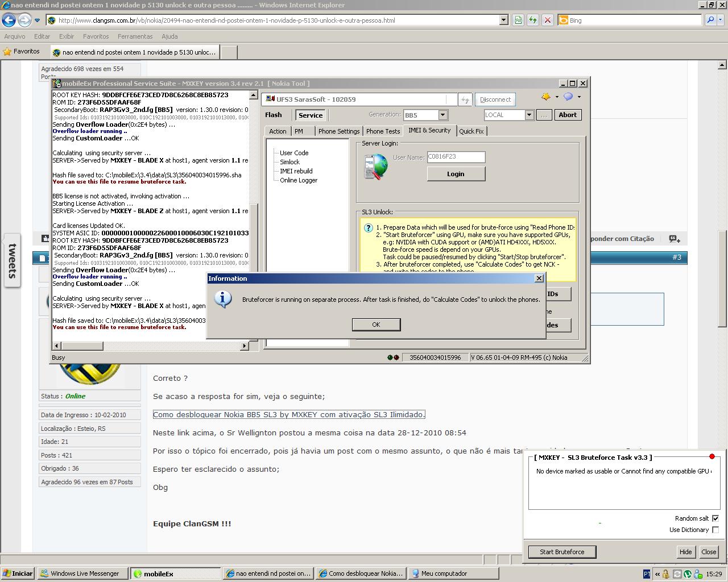Click the red X Stop loading icon

coord(548,20)
